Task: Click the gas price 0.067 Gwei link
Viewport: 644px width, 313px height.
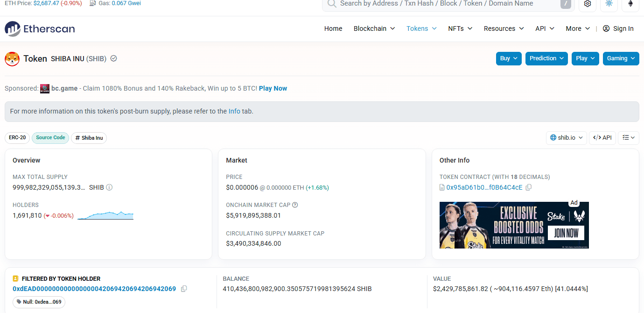Action: [x=126, y=3]
